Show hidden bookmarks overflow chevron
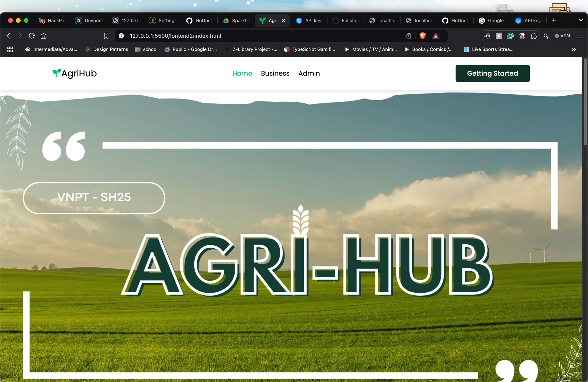The image size is (588, 382). [574, 49]
